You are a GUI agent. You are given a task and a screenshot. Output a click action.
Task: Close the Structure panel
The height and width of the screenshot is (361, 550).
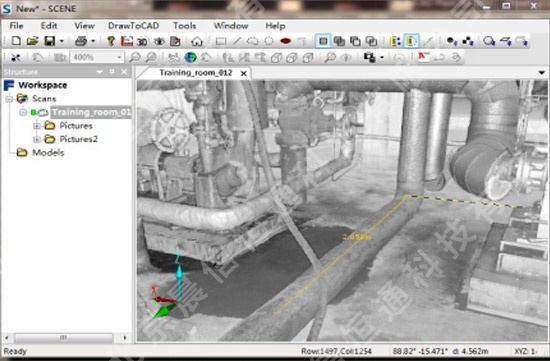(x=124, y=72)
